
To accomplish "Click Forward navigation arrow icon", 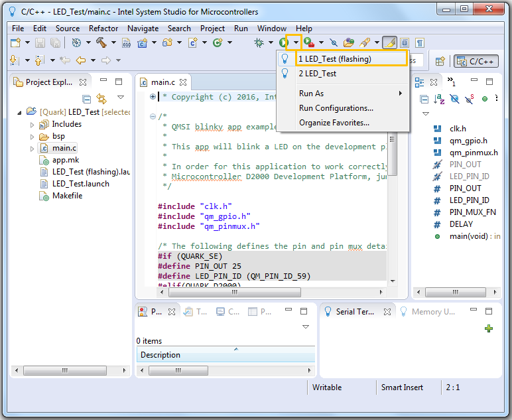I will (x=106, y=60).
